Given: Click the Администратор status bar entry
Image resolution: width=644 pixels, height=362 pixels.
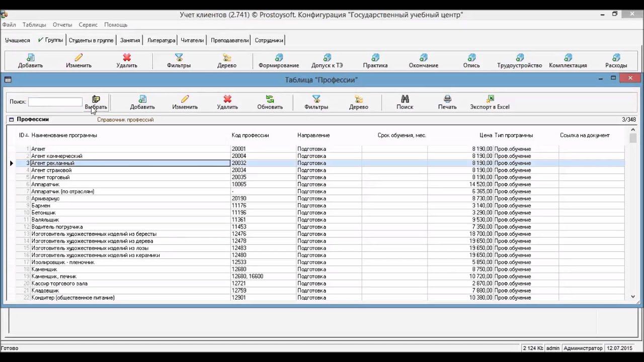Looking at the screenshot, I should [x=583, y=348].
